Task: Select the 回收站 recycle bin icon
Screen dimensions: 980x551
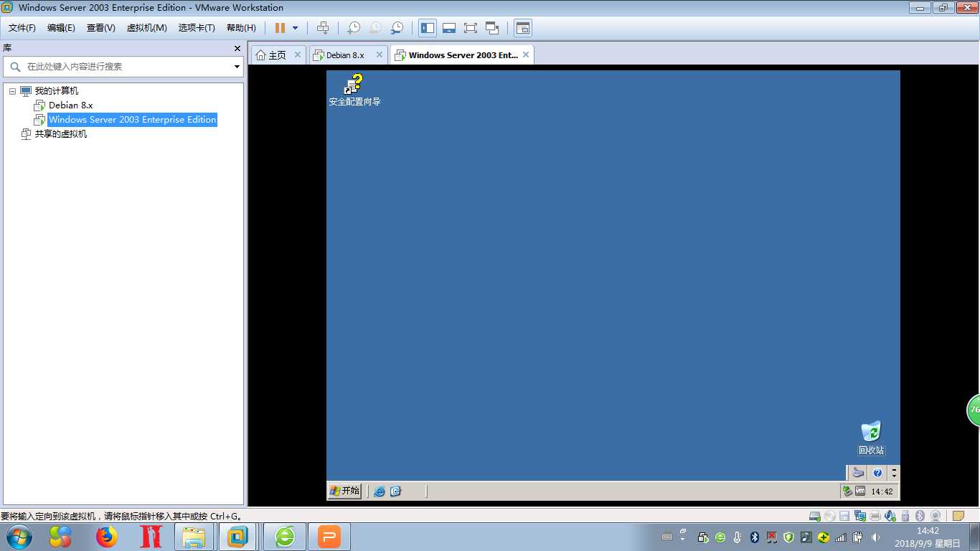Action: [871, 438]
